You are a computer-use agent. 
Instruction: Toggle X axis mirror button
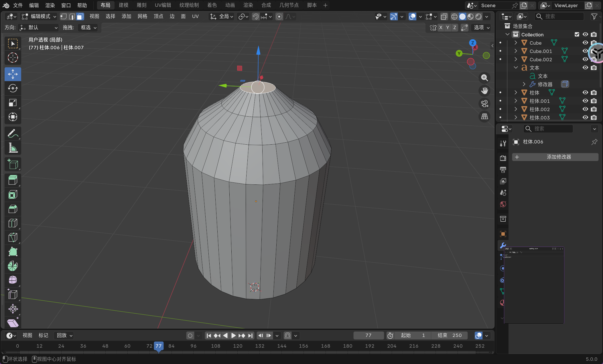pos(441,27)
